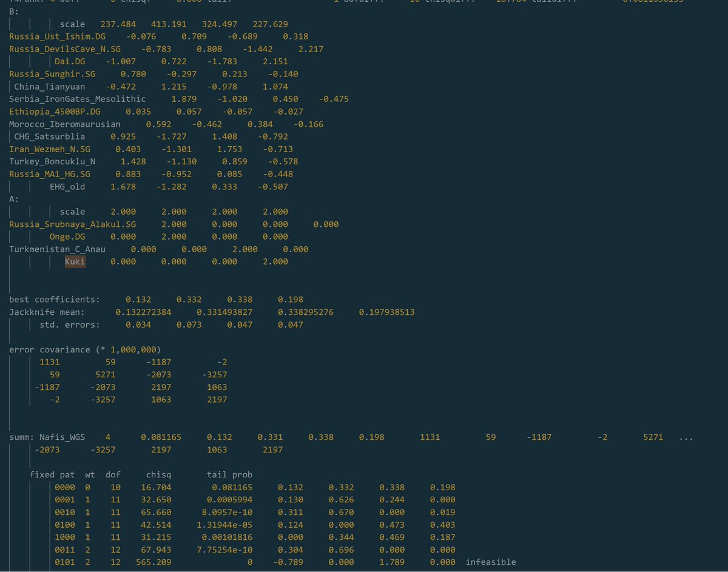728x572 pixels.
Task: Click the highlighted word Kuki
Action: tap(75, 261)
